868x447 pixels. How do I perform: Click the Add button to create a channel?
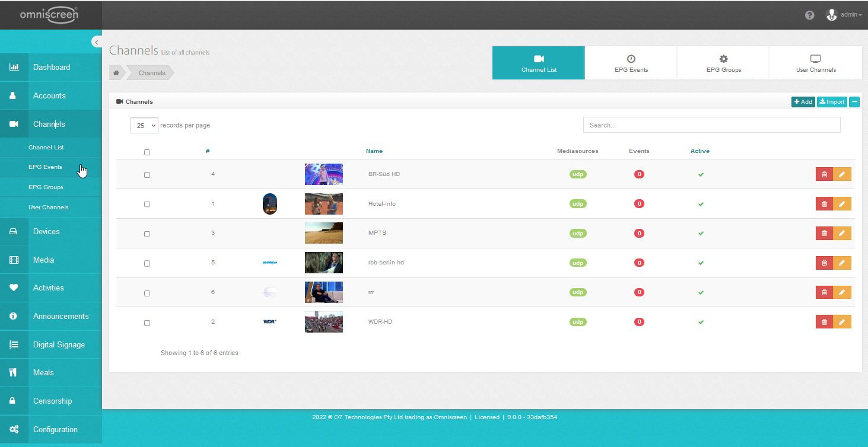pos(803,101)
